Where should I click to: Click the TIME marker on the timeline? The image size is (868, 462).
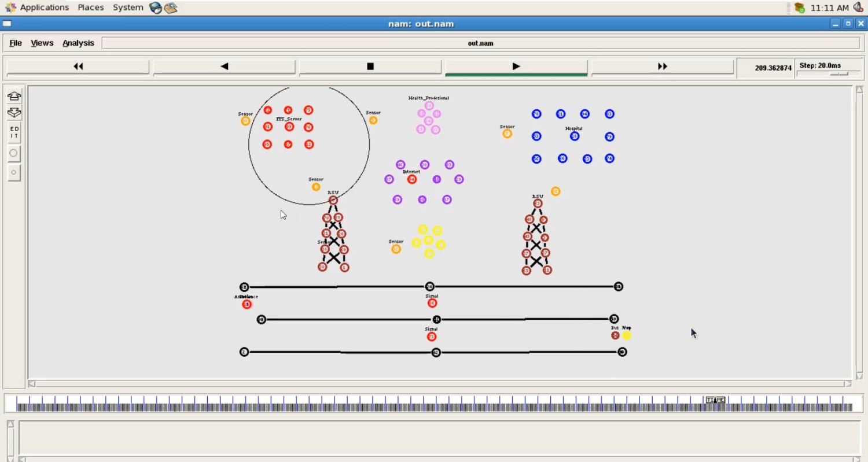(715, 400)
